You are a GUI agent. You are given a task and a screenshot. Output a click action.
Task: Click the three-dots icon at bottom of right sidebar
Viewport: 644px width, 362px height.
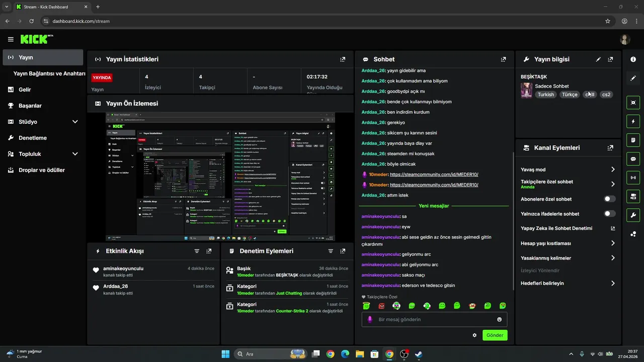point(633,234)
